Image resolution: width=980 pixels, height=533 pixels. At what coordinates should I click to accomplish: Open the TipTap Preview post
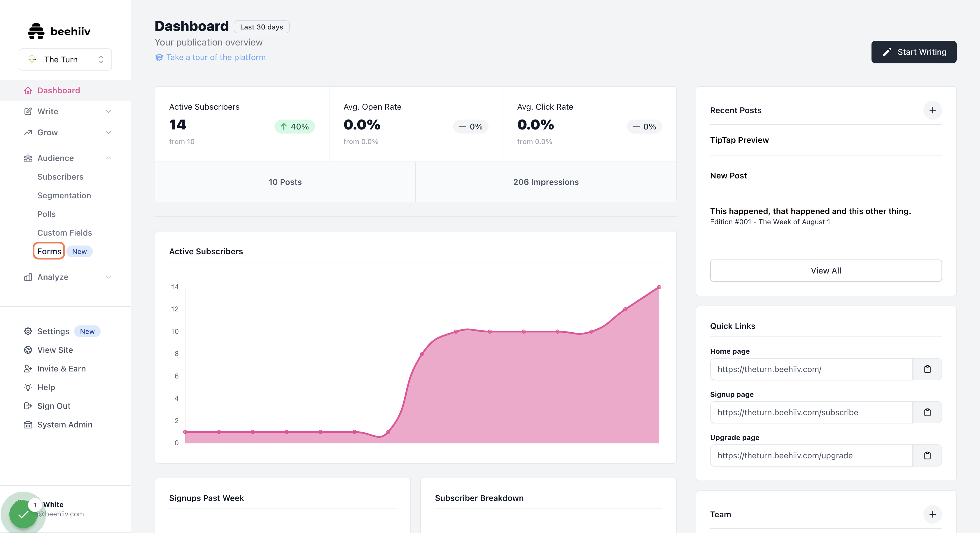point(739,140)
